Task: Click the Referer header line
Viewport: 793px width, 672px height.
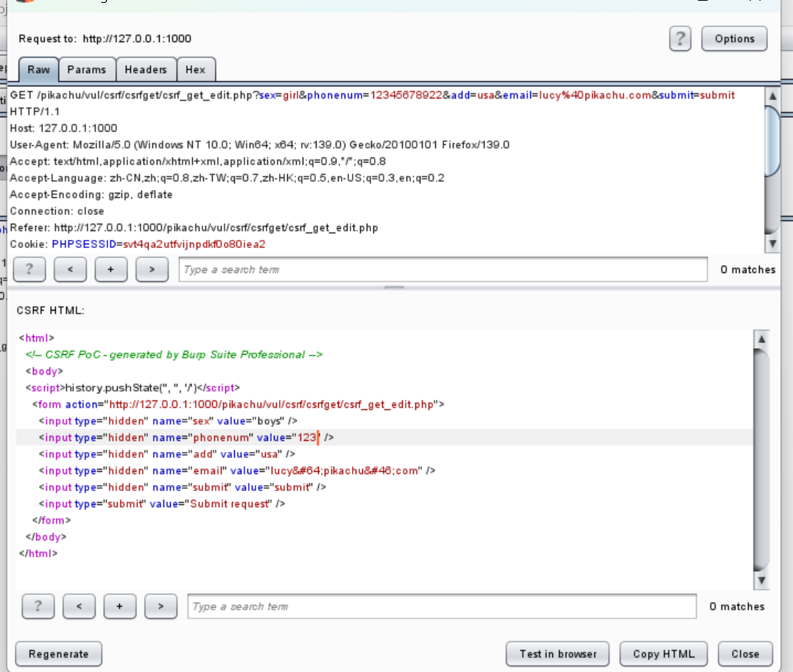Action: pyautogui.click(x=194, y=227)
